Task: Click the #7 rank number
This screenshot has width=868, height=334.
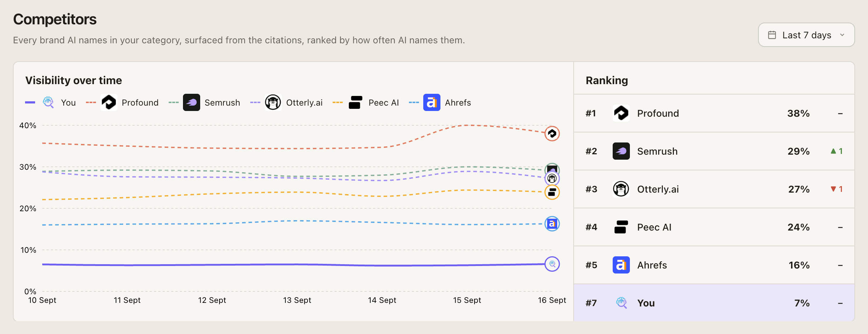Action: point(591,303)
